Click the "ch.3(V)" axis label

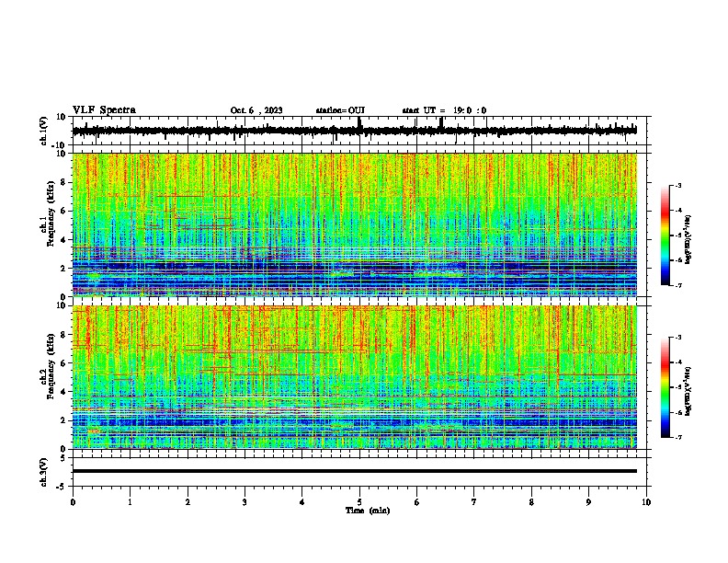(x=44, y=472)
